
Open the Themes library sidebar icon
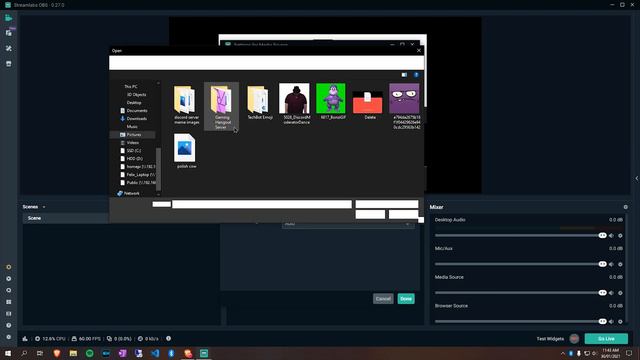pos(9,33)
